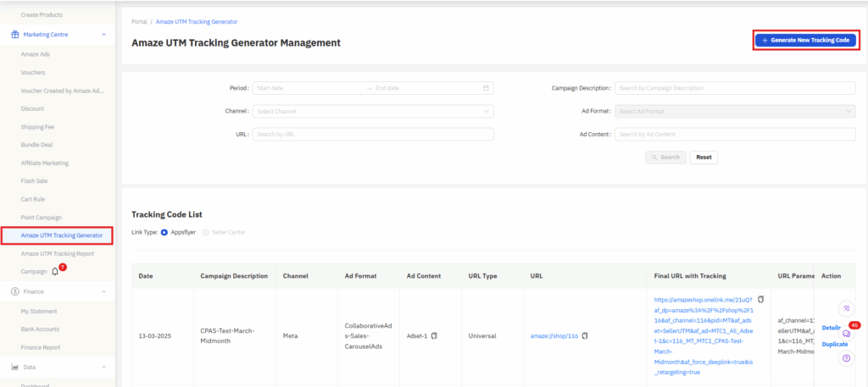This screenshot has height=387, width=868.
Task: Open Cart Rule menu item
Action: (x=33, y=199)
